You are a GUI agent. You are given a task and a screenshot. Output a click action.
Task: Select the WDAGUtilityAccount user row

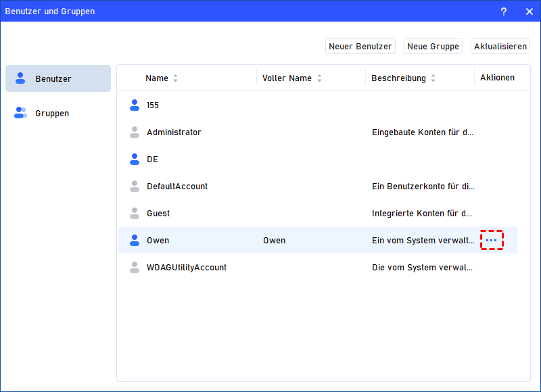[187, 268]
